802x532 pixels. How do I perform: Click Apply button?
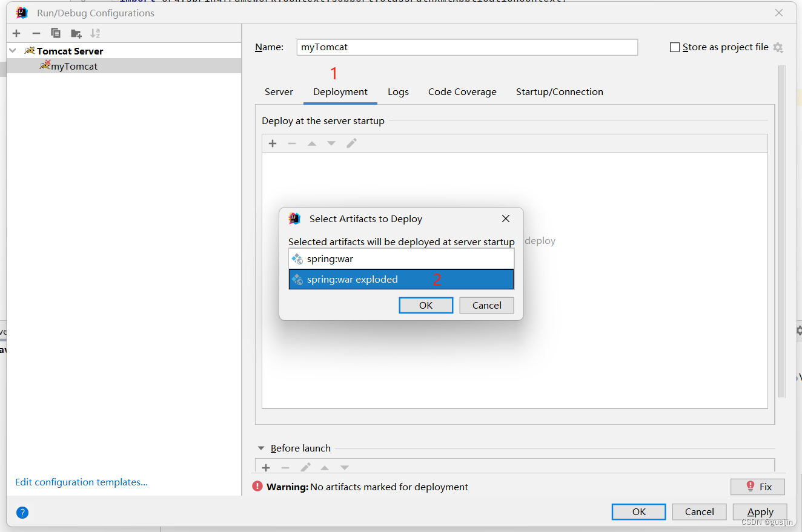click(760, 511)
